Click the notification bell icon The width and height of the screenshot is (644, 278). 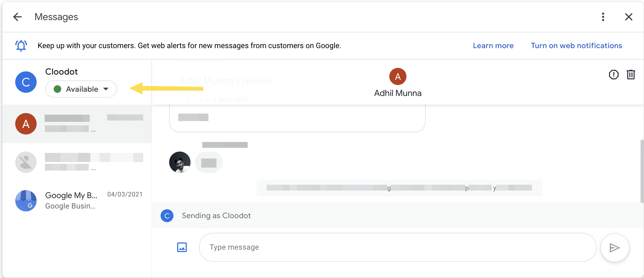[x=21, y=45]
